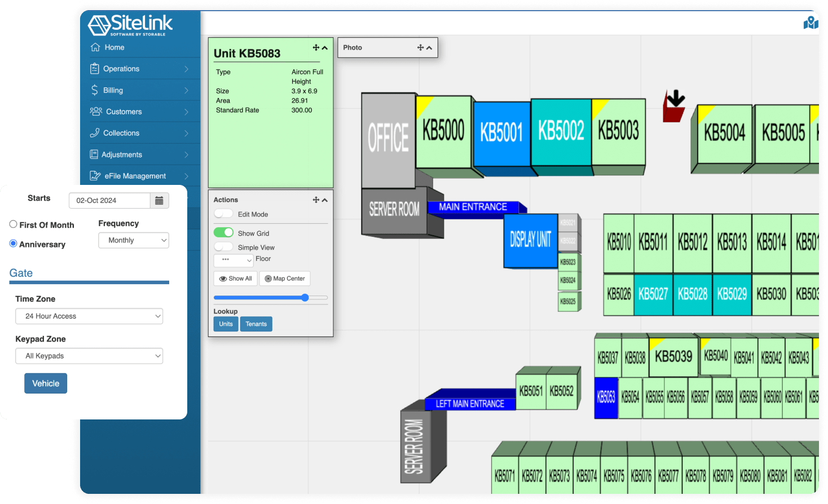Screen dimensions: 828x504
Task: Click the Vehicle button
Action: coord(45,383)
